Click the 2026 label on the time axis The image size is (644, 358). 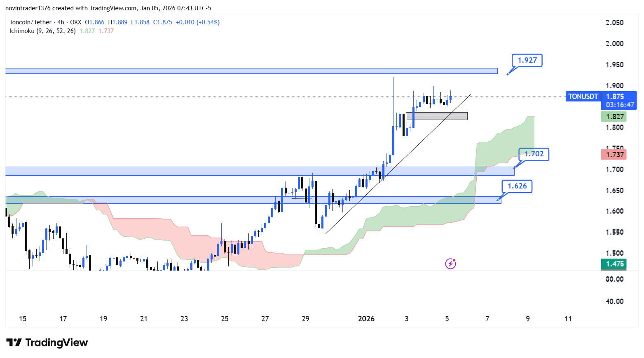click(366, 319)
